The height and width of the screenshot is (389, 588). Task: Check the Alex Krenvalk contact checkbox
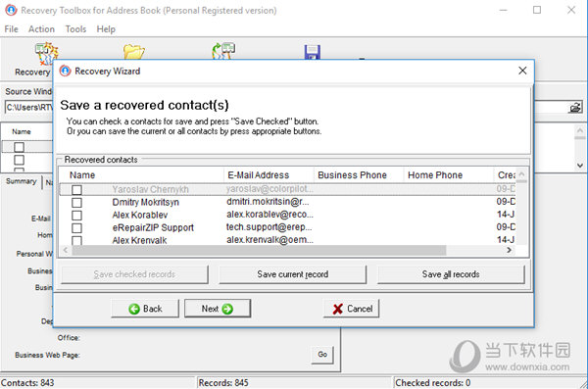click(76, 240)
